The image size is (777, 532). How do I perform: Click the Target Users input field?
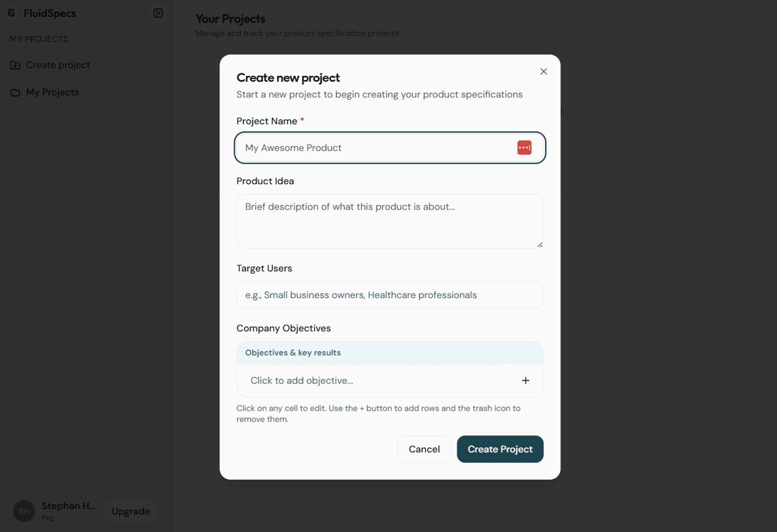[x=389, y=295]
